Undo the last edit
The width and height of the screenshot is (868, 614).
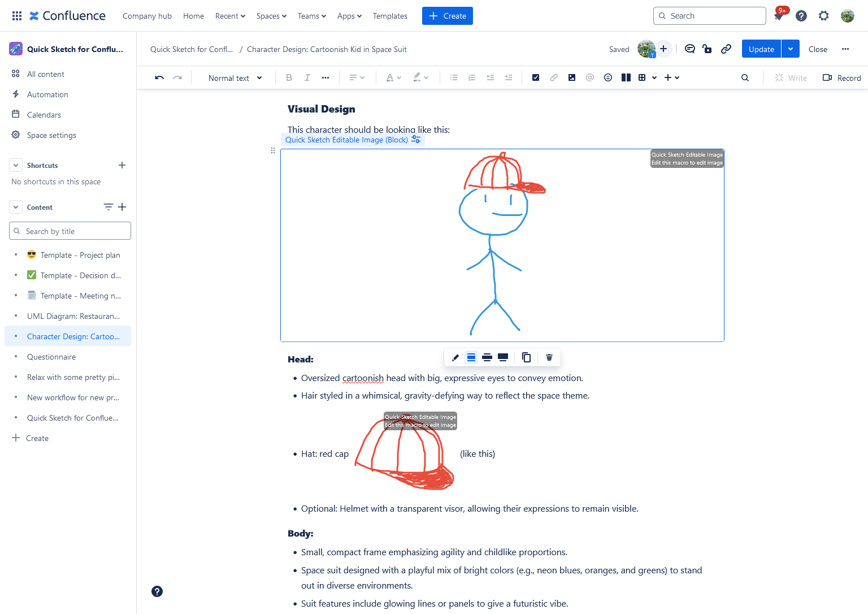point(159,77)
